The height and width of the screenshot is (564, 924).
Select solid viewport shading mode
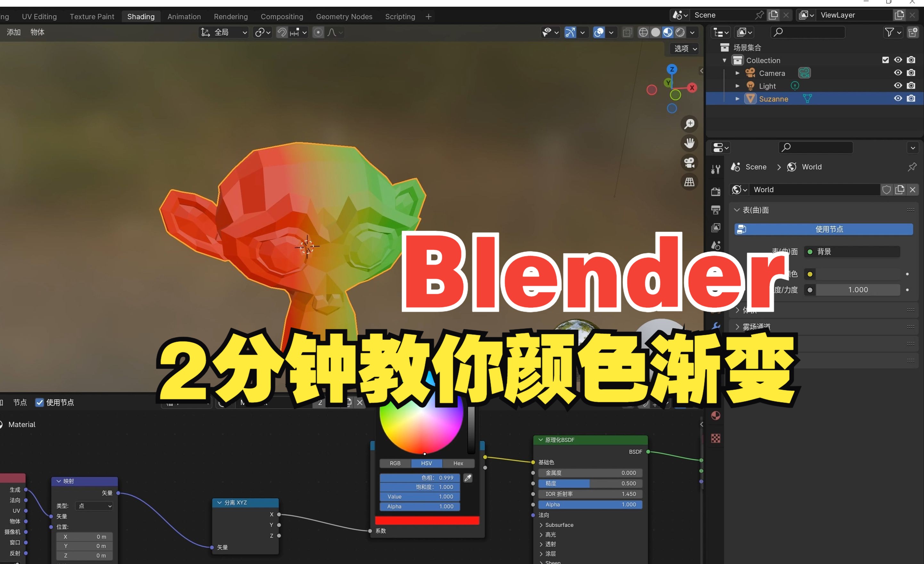(x=656, y=32)
